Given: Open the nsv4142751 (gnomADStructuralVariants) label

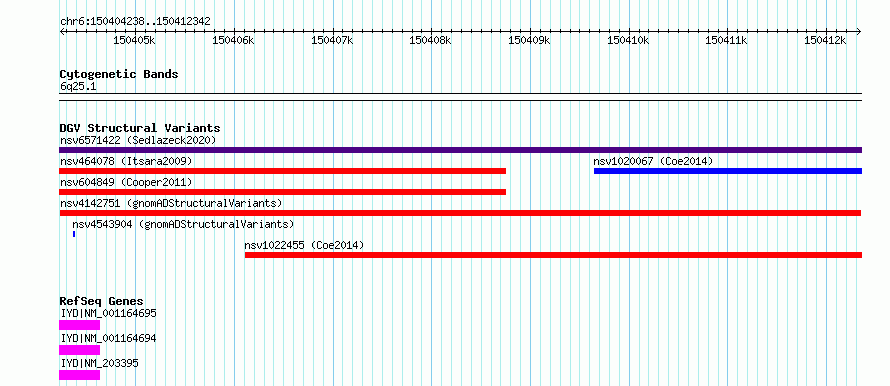Looking at the screenshot, I should point(171,203).
